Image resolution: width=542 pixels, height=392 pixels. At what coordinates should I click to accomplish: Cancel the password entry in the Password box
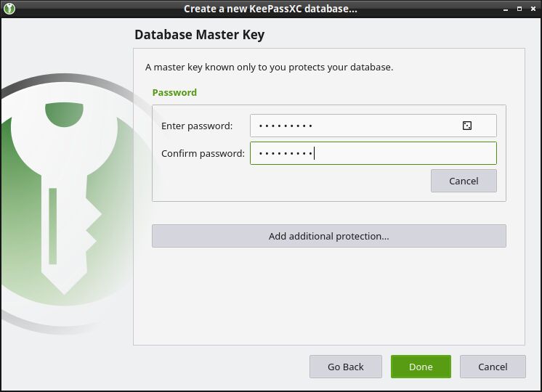pos(464,181)
